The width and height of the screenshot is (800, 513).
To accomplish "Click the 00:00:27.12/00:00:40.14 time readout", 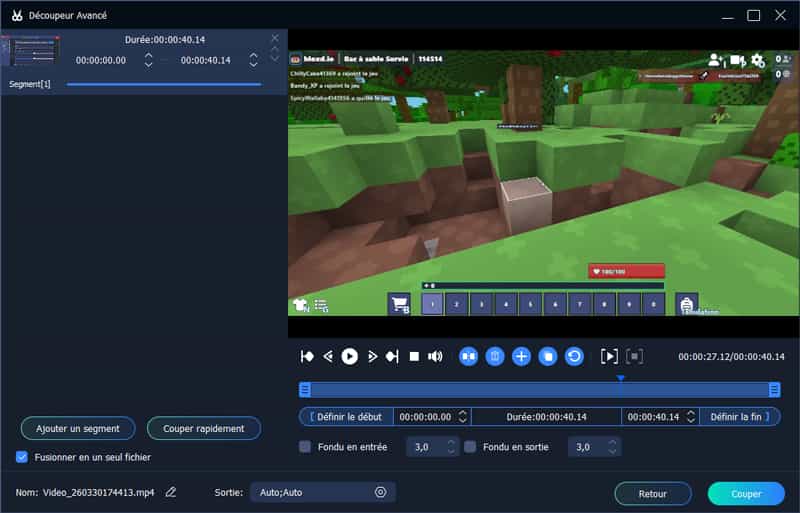I will click(731, 356).
